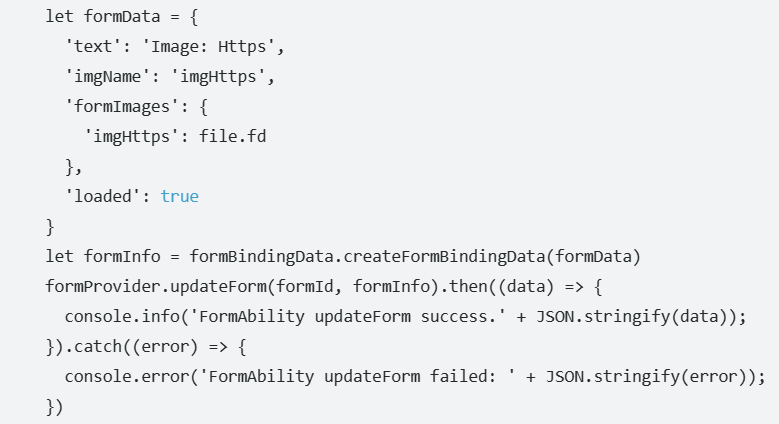Click the file.fd value
This screenshot has height=424, width=779.
[233, 136]
